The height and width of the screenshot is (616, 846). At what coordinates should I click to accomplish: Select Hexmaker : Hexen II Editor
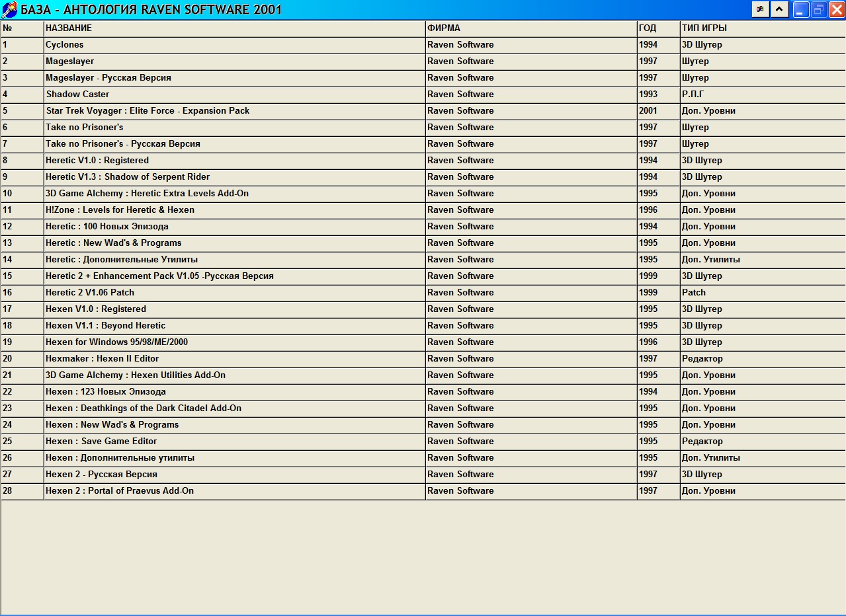click(103, 359)
